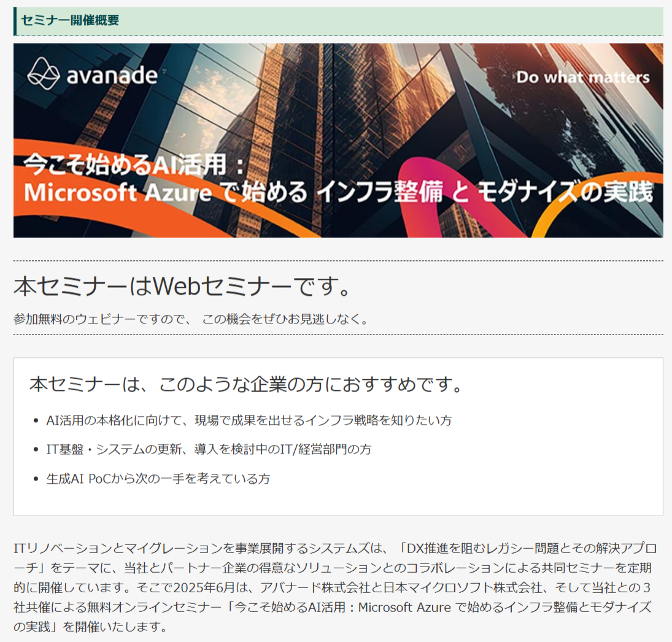Click the bullet 'IT基盤・システムの更新…'
672x642 pixels.
(x=209, y=449)
